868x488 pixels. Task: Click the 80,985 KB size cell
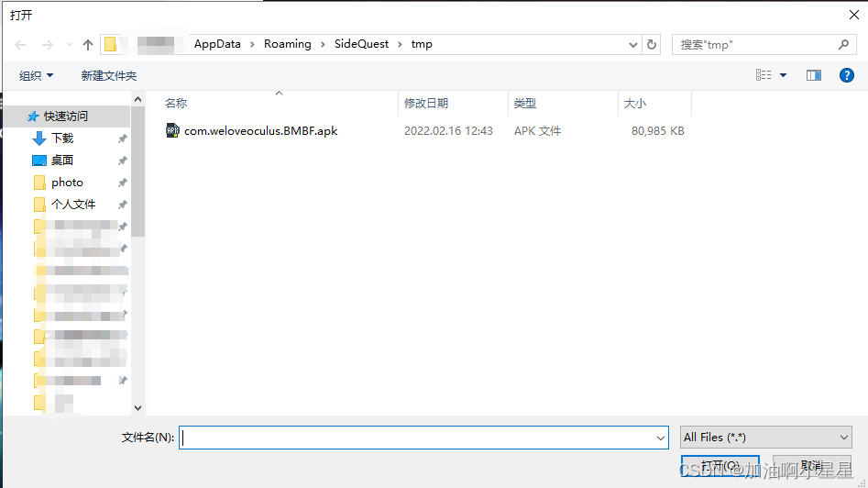pos(657,131)
